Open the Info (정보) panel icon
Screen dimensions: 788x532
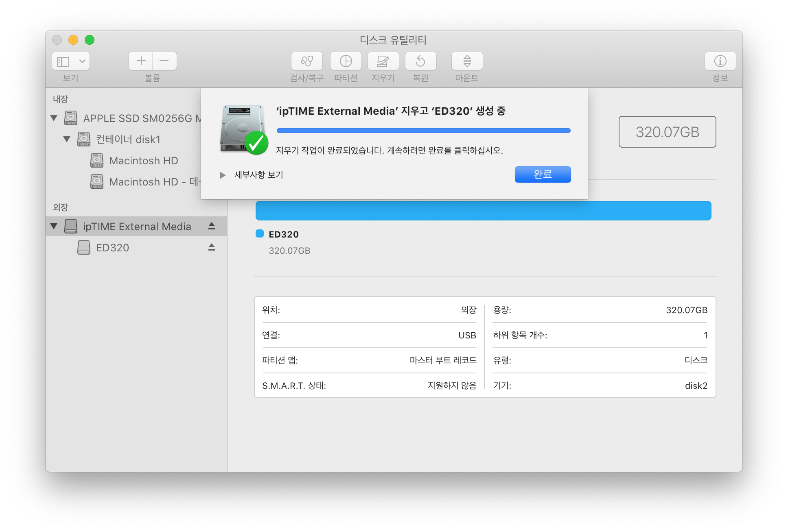coord(720,61)
